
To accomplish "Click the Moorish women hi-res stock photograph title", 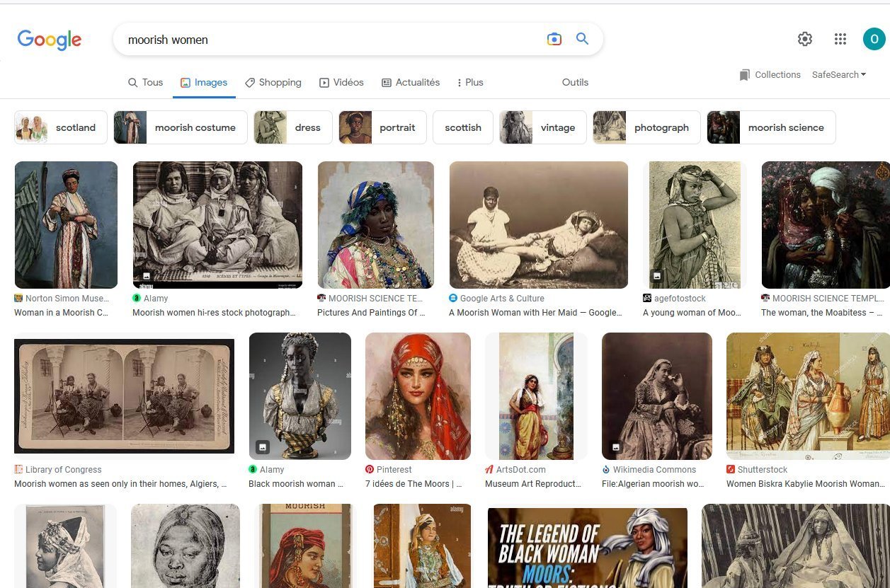I will [214, 313].
